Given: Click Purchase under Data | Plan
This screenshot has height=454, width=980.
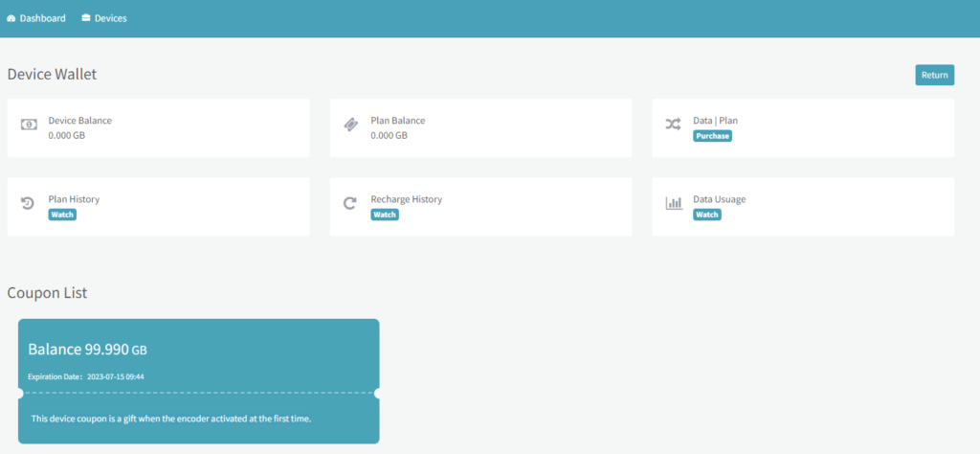Looking at the screenshot, I should [x=712, y=136].
